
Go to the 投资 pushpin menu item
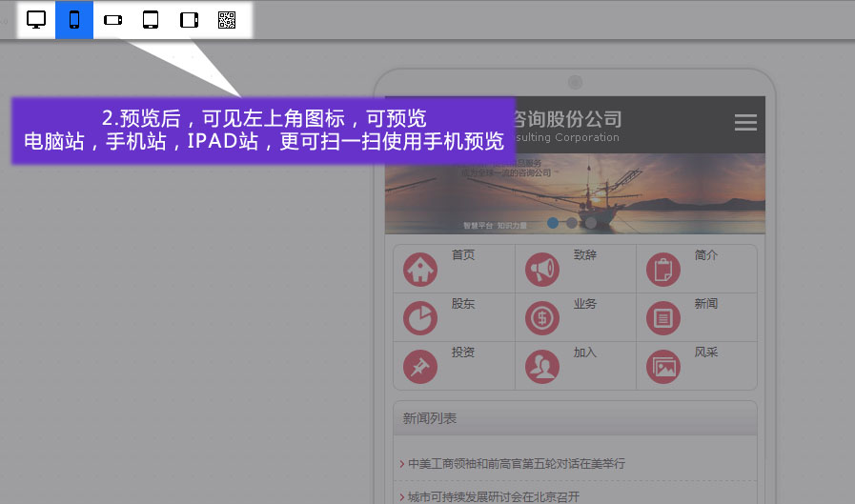[x=420, y=367]
